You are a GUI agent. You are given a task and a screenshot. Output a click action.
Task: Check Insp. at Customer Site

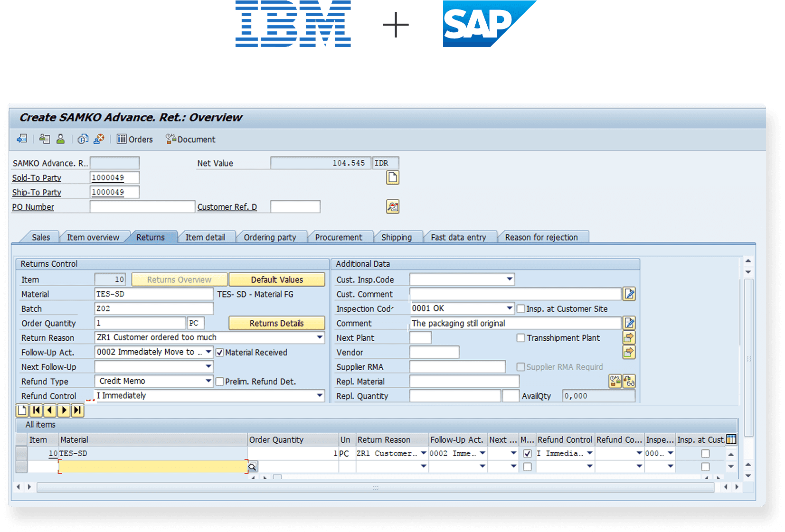click(x=521, y=309)
